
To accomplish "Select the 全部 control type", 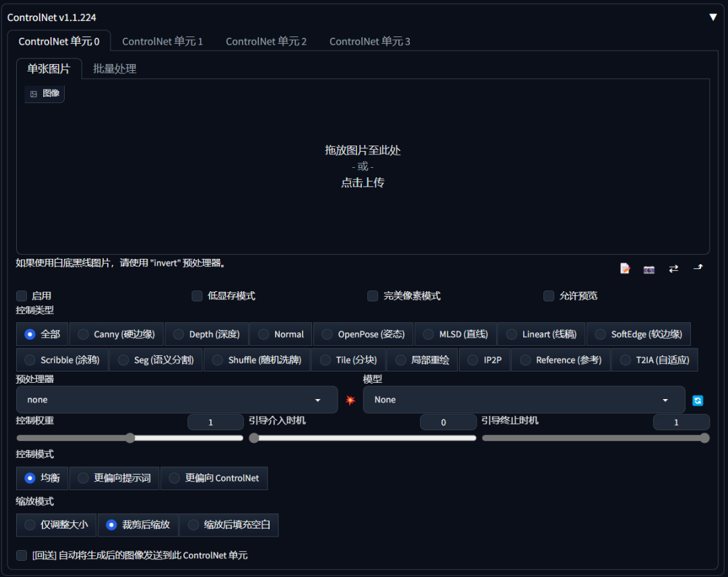I will [x=42, y=334].
